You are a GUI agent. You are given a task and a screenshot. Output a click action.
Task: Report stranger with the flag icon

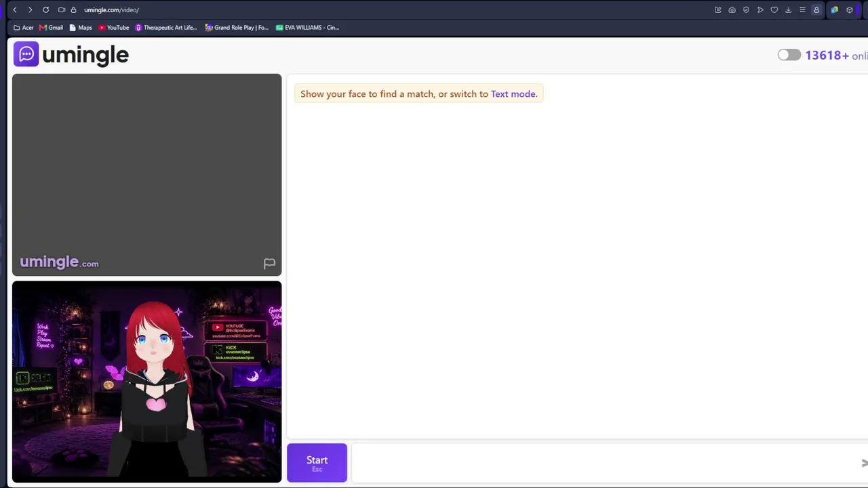pos(269,264)
